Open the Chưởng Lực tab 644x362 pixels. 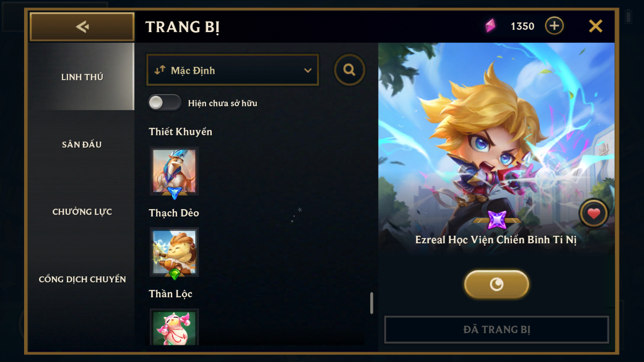tap(82, 212)
